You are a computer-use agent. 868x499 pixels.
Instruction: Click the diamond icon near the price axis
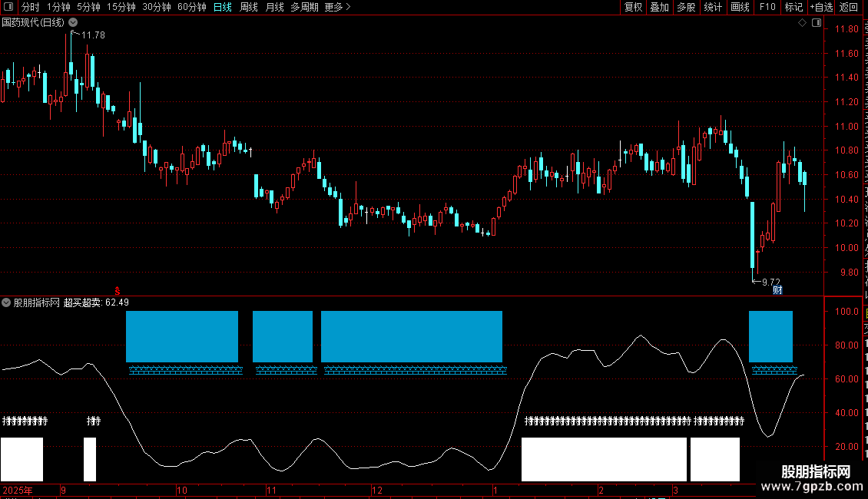pyautogui.click(x=802, y=23)
